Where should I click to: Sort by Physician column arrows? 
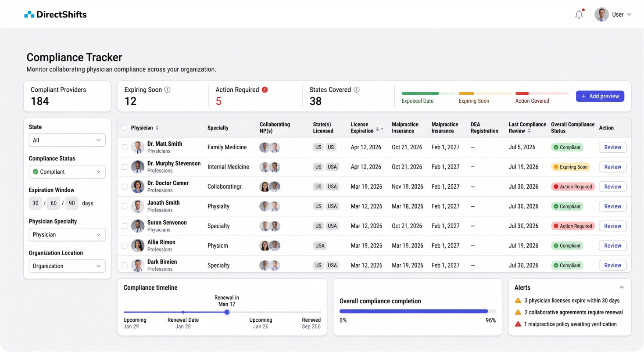pos(157,128)
